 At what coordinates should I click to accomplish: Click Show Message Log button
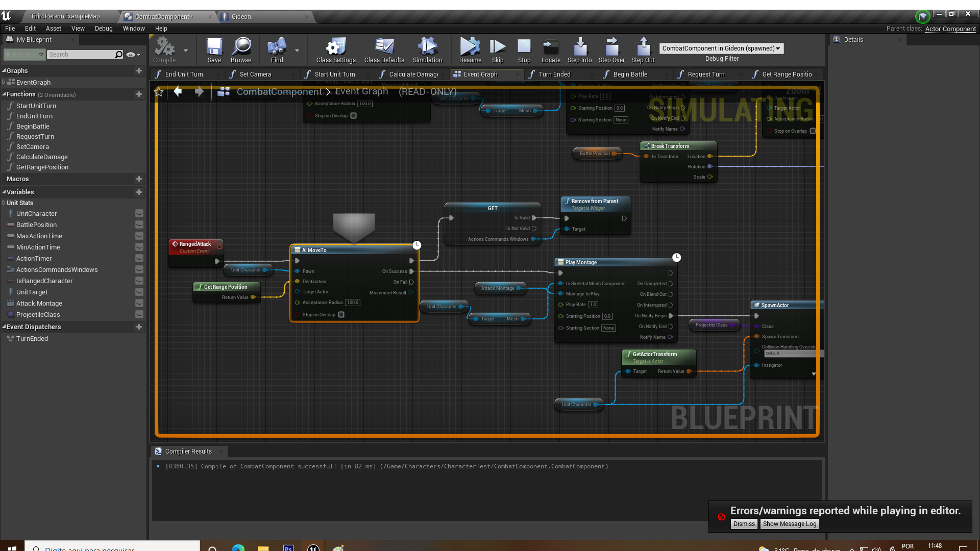pos(789,524)
